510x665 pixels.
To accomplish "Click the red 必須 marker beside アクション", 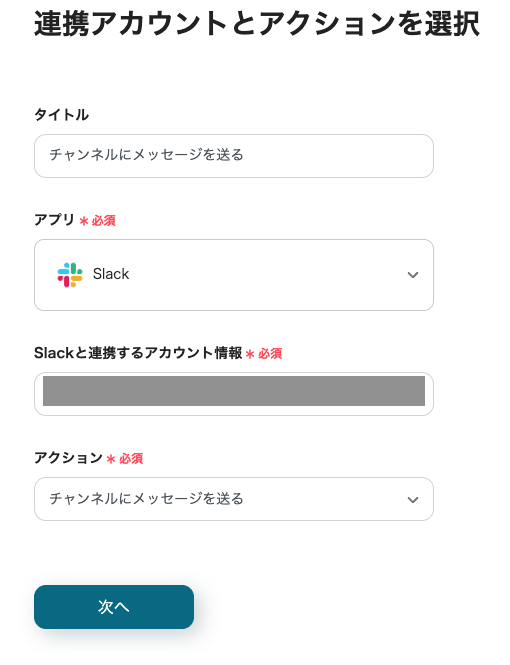I will point(131,458).
